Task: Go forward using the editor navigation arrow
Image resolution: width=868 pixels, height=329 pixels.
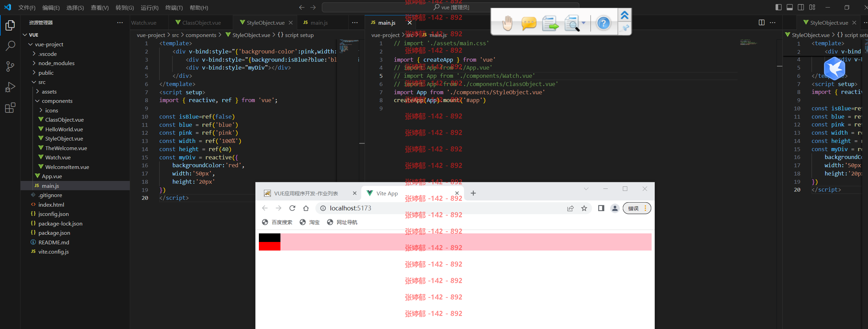Action: tap(313, 7)
